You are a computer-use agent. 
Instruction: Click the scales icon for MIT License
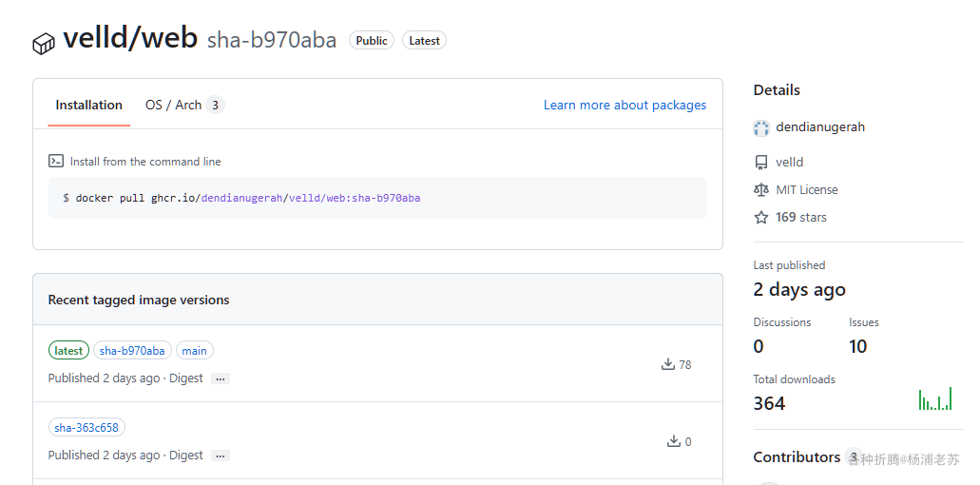click(x=761, y=190)
